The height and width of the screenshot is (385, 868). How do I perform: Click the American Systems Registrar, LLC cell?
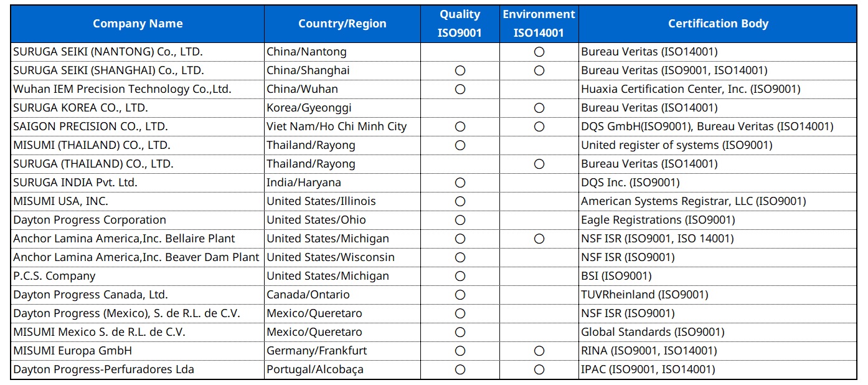pos(693,201)
